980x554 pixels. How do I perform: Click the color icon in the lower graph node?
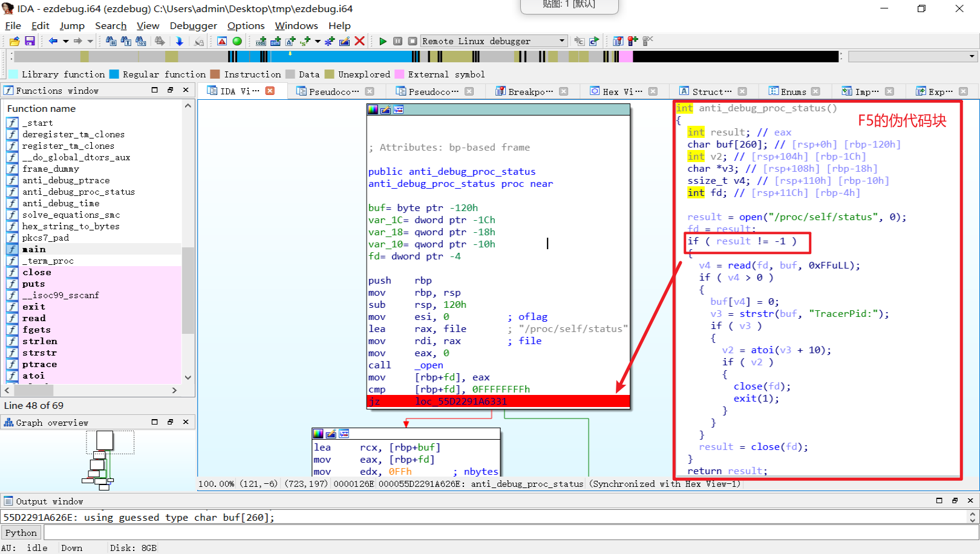click(318, 434)
